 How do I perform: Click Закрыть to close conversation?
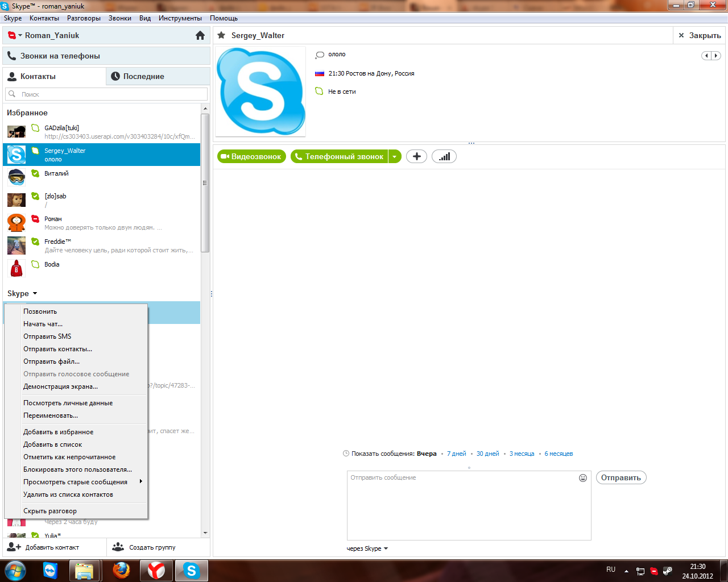[x=700, y=35]
